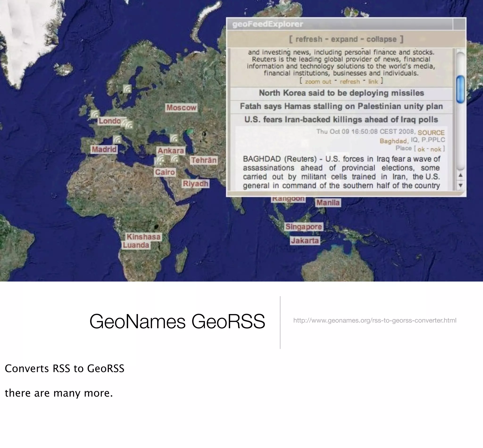Screen dimensions: 483x448
Task: Select the Tehrān map label
Action: pyautogui.click(x=204, y=160)
